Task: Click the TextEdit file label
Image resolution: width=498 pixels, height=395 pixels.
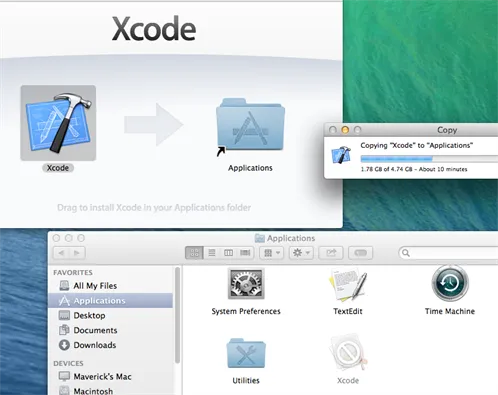Action: (348, 311)
